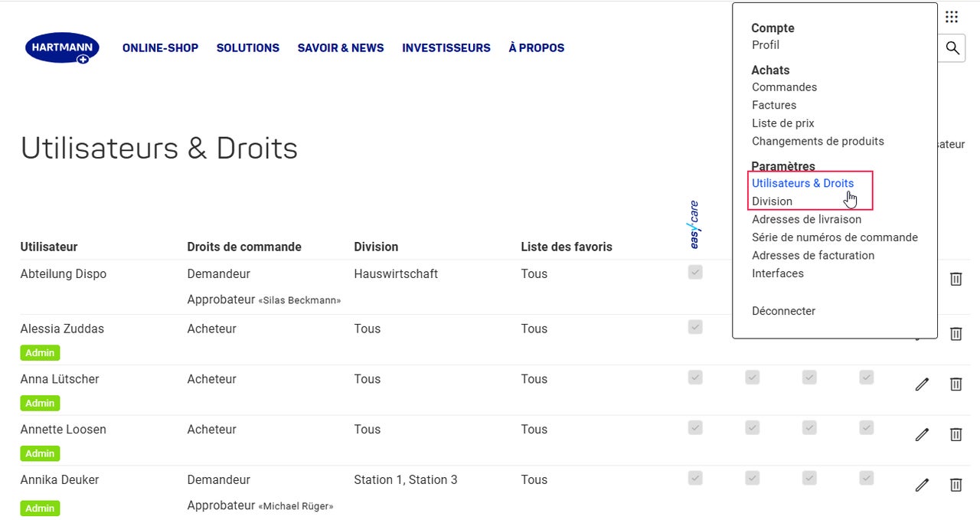Toggle the last checkbox in Anna Lütscher row
The image size is (980, 520).
[x=867, y=377]
